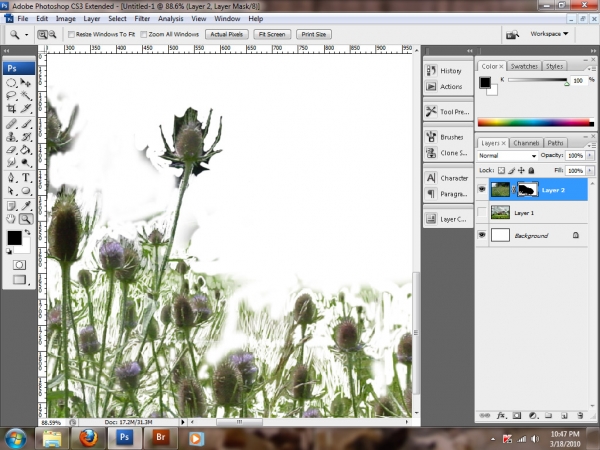Show Layer 1 visibility box
Screen dimensions: 600x450
(x=482, y=212)
